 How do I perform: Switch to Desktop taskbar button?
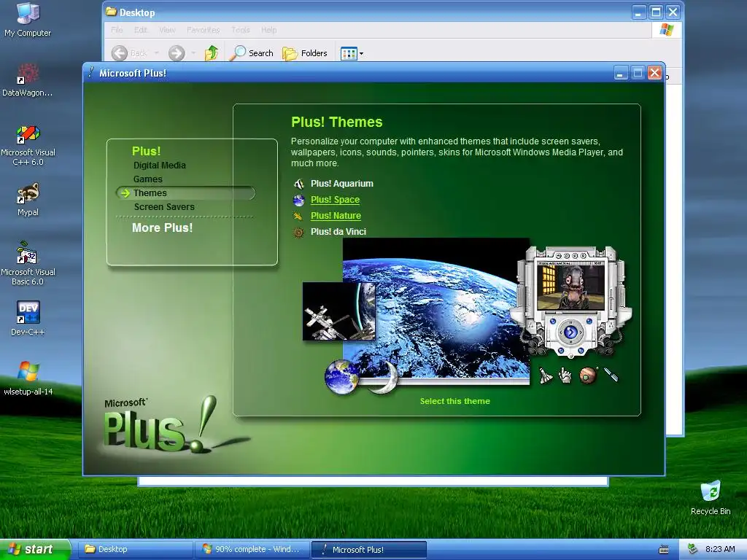coord(134,549)
